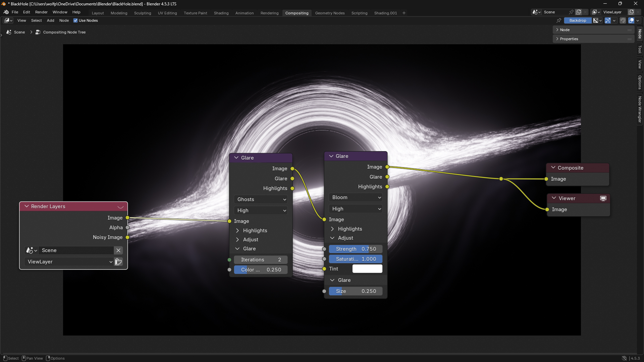Toggle the Backdrop button off
The height and width of the screenshot is (362, 644).
[578, 20]
